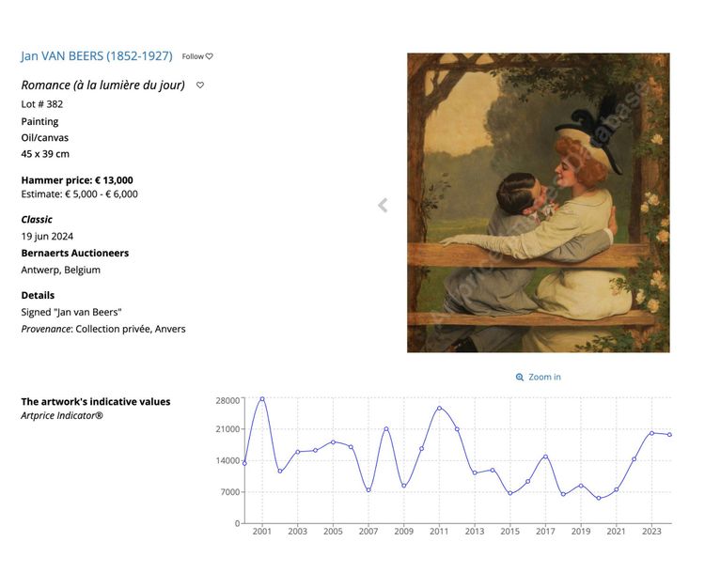The image size is (705, 588).
Task: Click the 2020 lowest data point on chart
Action: [599, 498]
